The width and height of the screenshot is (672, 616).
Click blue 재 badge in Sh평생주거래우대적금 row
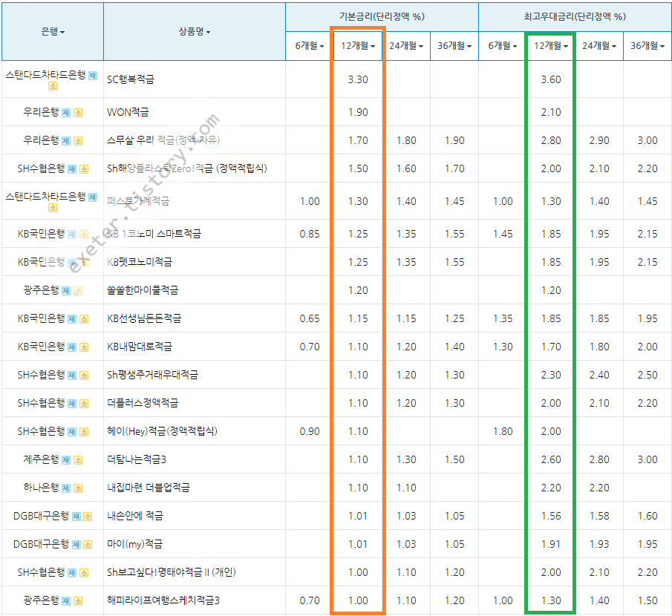pos(72,376)
